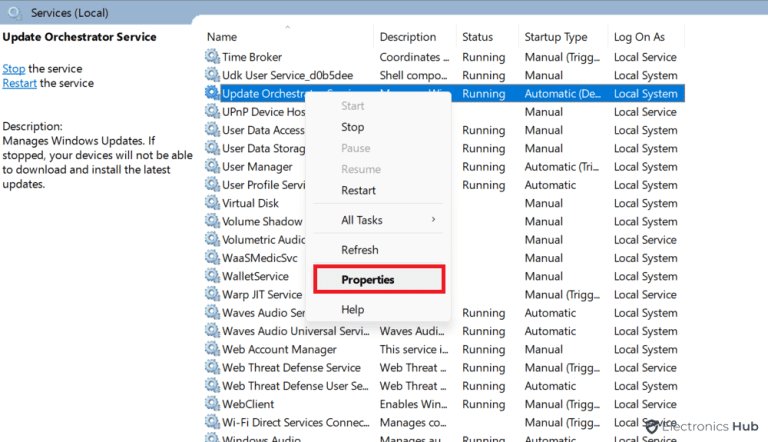The image size is (768, 442).
Task: Open Help from the context menu
Action: [353, 310]
